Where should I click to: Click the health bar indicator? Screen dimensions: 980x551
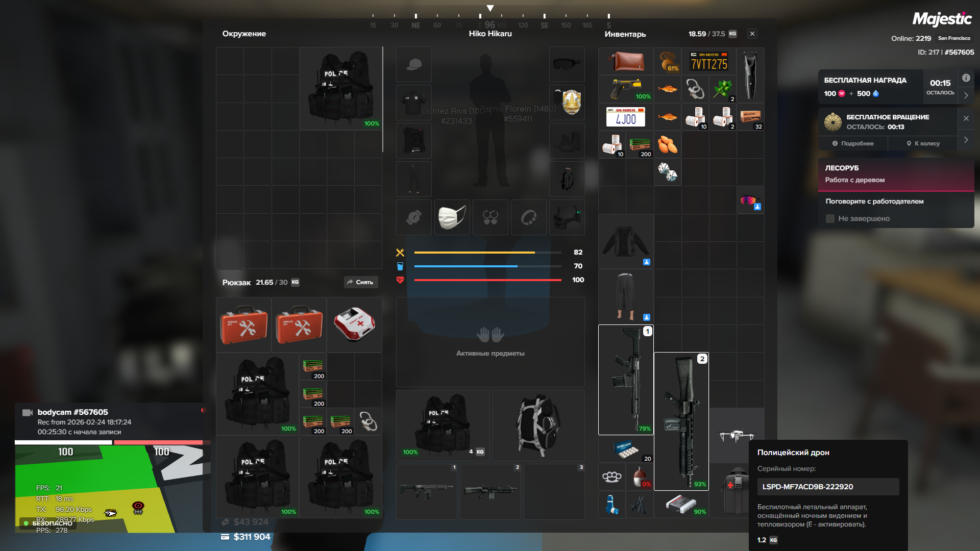[487, 280]
